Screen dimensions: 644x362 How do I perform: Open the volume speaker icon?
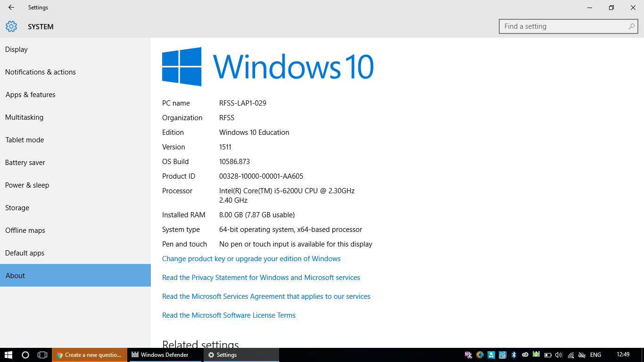[x=559, y=355]
